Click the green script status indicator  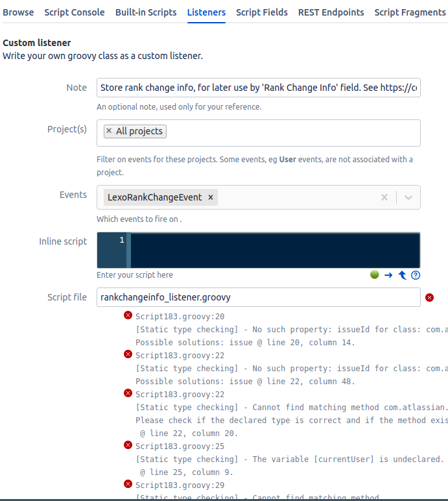[374, 275]
